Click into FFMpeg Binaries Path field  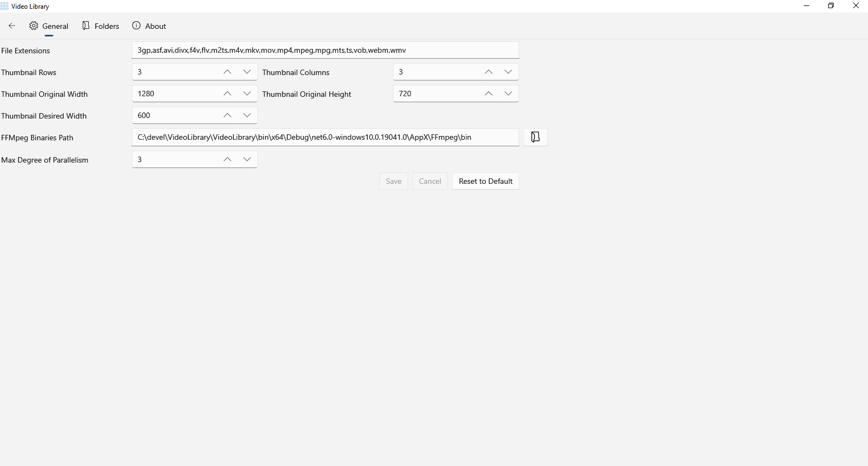325,137
